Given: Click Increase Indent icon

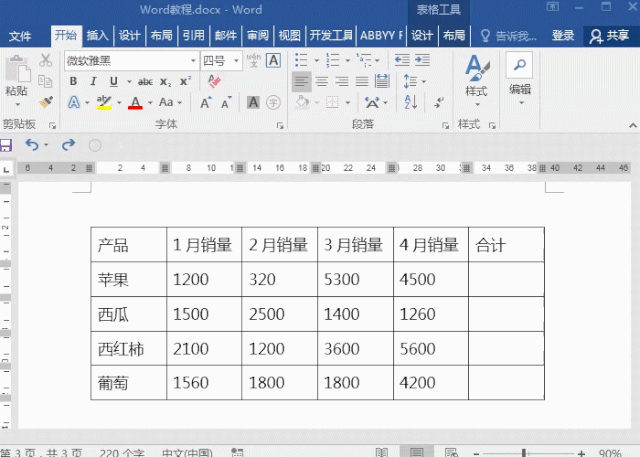Looking at the screenshot, I should (422, 60).
